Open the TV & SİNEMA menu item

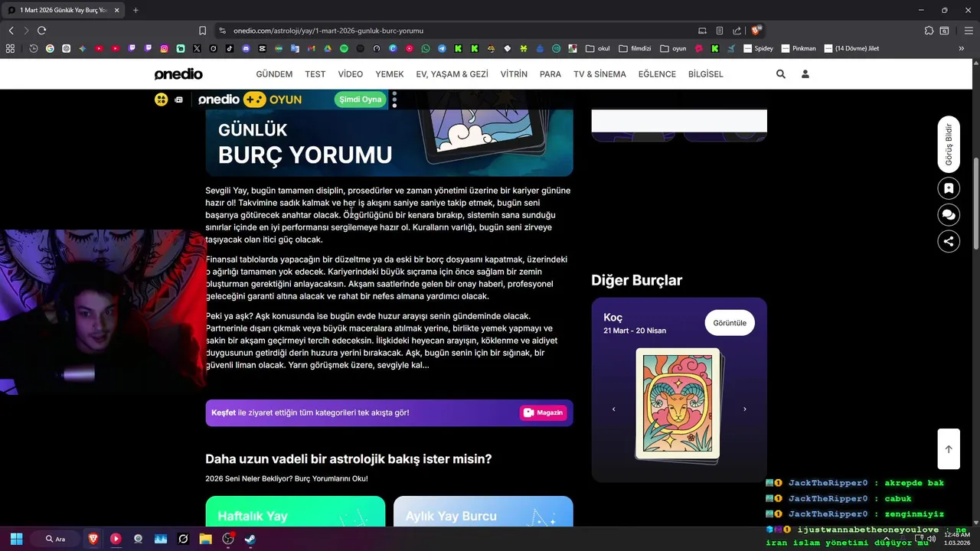599,74
